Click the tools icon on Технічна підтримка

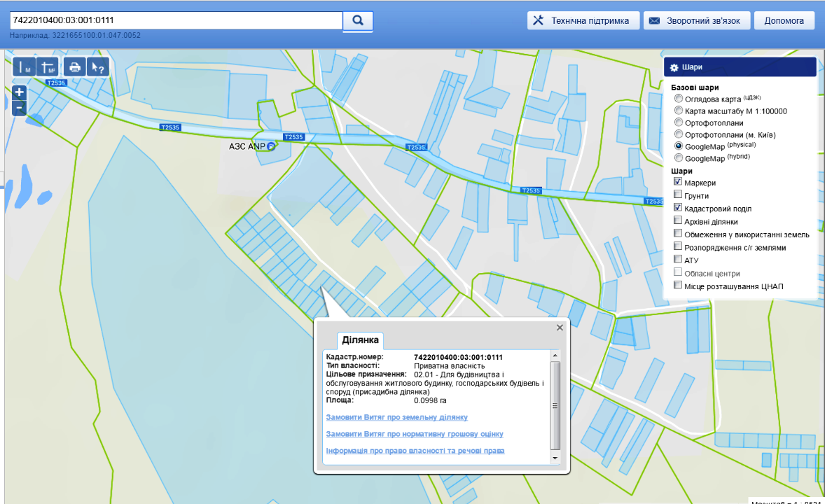538,20
